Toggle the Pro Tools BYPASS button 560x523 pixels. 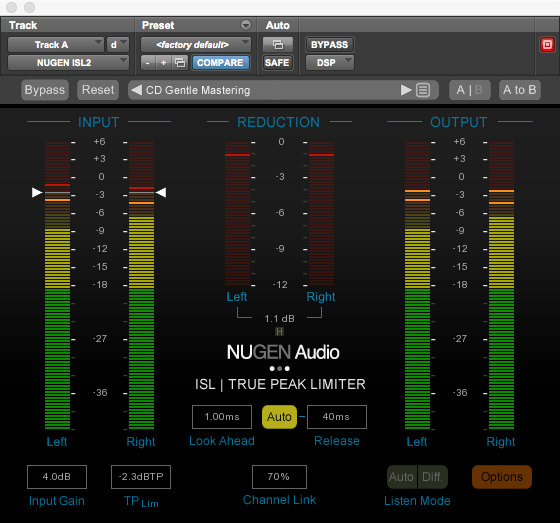pyautogui.click(x=330, y=45)
